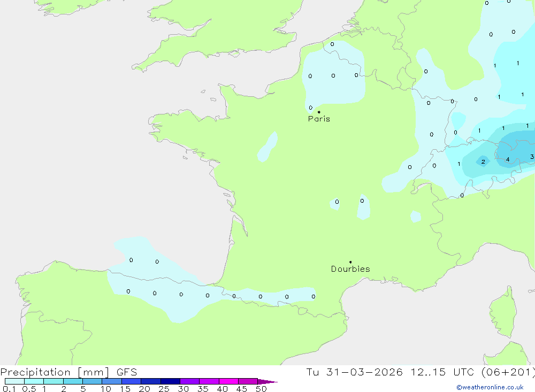The height and width of the screenshot is (392, 535).
Task: Click the 'GFS' model label
Action: coord(127,372)
